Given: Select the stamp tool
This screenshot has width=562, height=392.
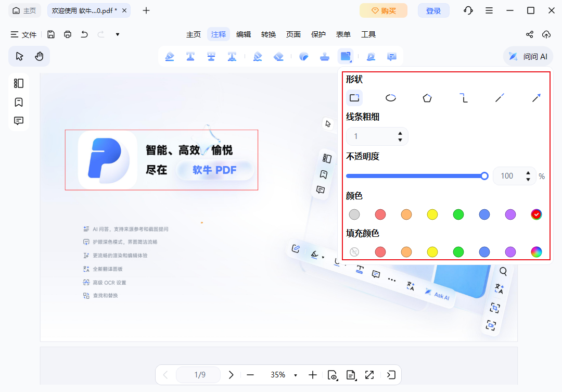Looking at the screenshot, I should tap(325, 56).
